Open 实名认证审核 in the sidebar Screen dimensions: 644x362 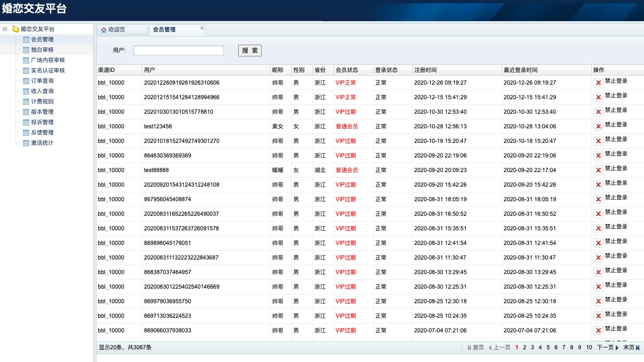pos(48,71)
